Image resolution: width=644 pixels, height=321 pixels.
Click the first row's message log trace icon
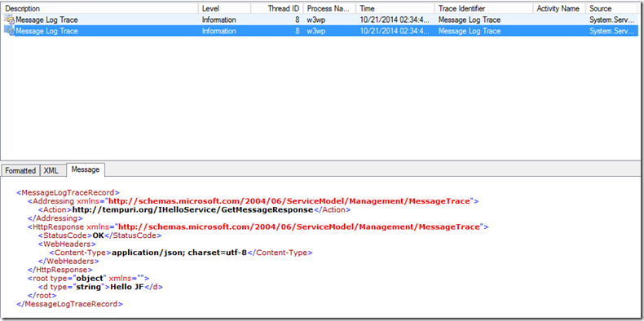click(9, 20)
